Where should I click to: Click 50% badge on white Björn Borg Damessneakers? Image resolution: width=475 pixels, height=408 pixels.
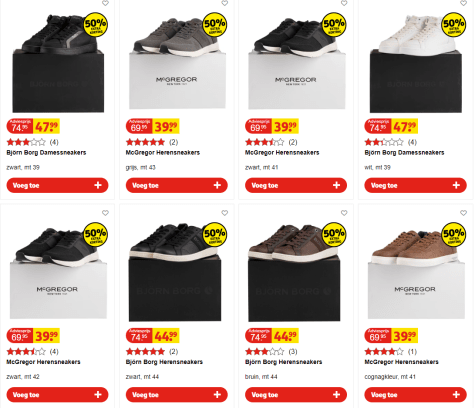(454, 25)
